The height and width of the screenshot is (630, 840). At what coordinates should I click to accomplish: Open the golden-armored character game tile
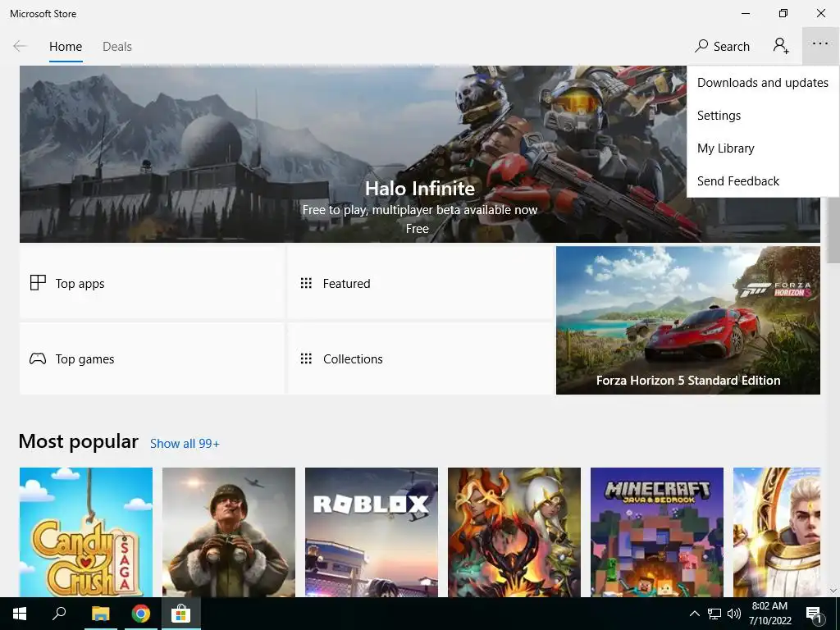point(777,532)
